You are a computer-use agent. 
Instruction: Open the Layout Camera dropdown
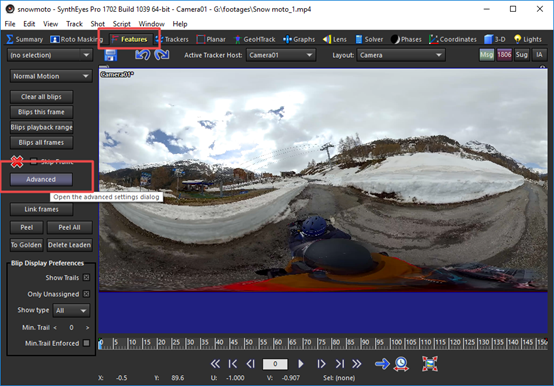click(400, 55)
